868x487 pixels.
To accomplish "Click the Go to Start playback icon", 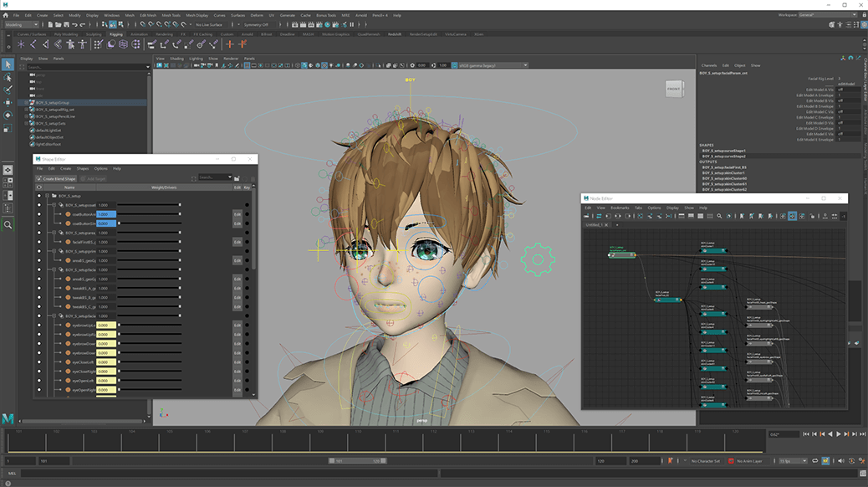I will point(806,434).
